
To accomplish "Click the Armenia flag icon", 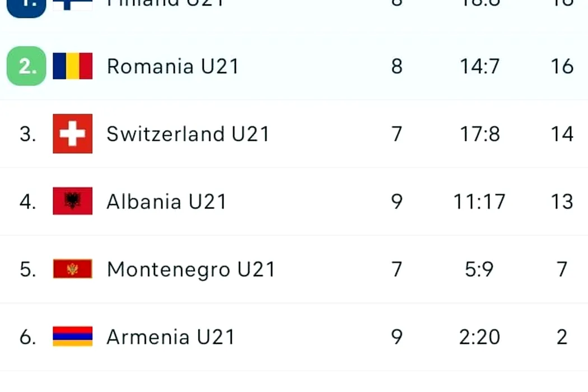I will (72, 336).
